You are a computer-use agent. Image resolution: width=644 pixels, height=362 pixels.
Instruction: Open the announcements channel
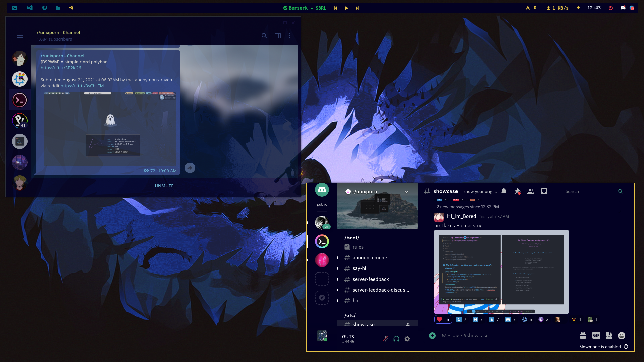[370, 258]
